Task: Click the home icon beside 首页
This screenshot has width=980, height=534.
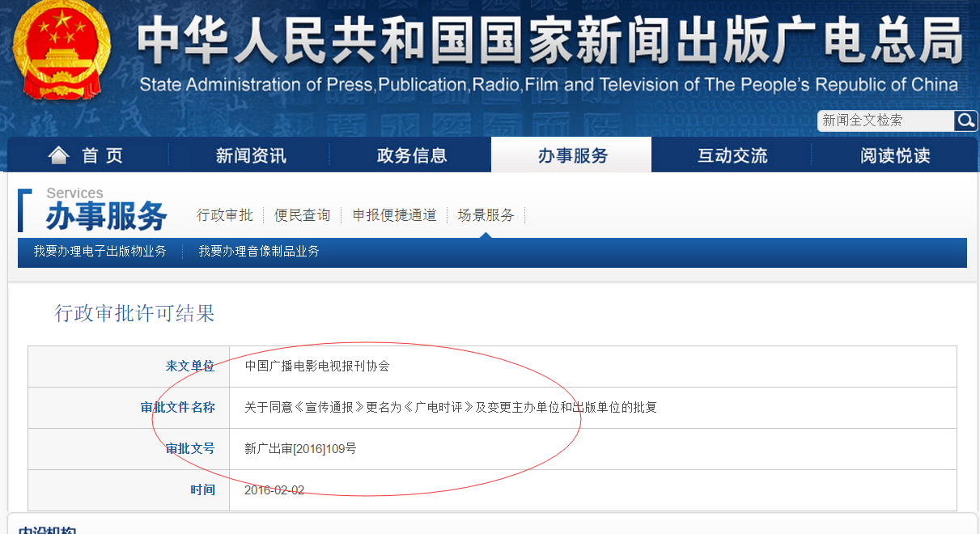Action: point(59,155)
